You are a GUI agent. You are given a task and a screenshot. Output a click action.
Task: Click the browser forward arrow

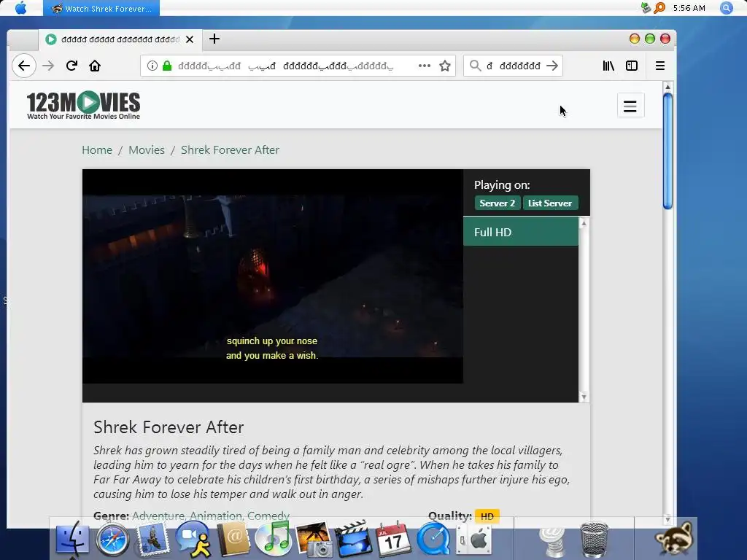[x=48, y=66]
